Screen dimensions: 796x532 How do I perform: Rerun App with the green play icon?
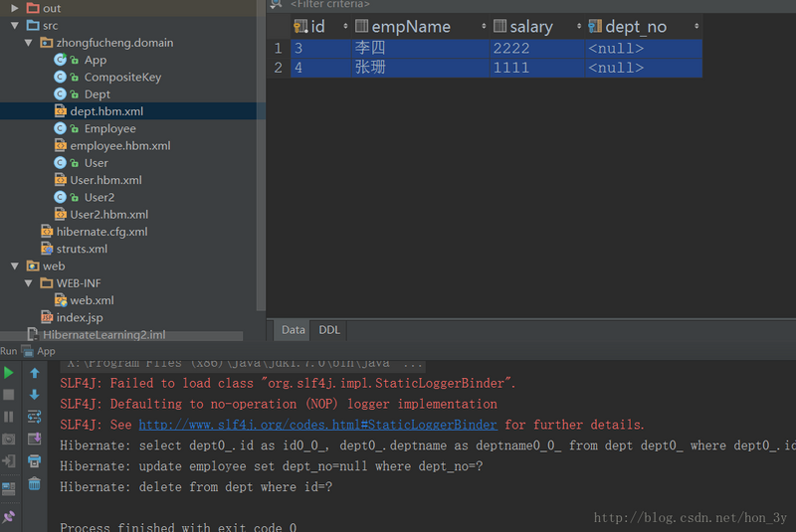coord(9,373)
